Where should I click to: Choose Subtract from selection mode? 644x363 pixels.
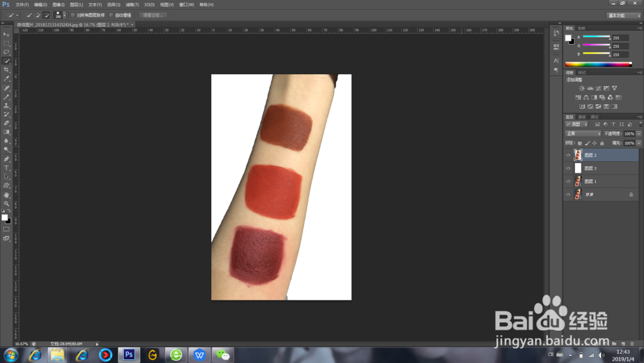46,15
